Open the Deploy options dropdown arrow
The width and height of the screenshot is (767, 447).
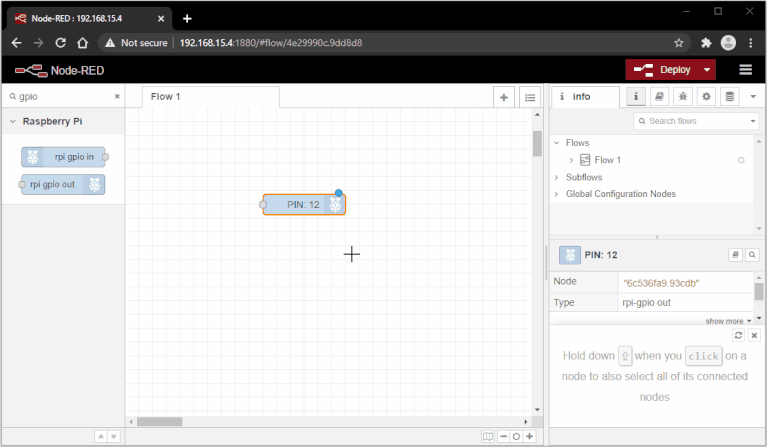(x=708, y=70)
